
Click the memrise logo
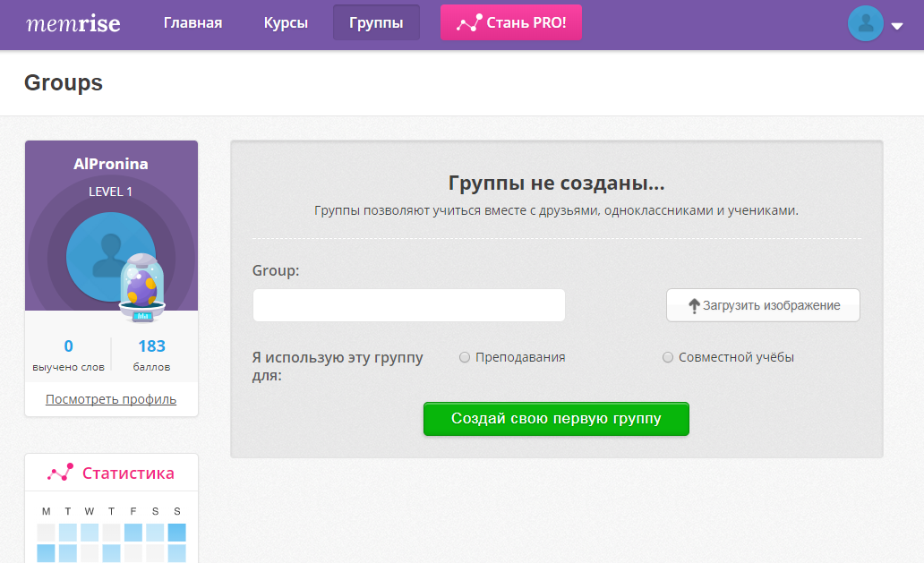pos(73,23)
